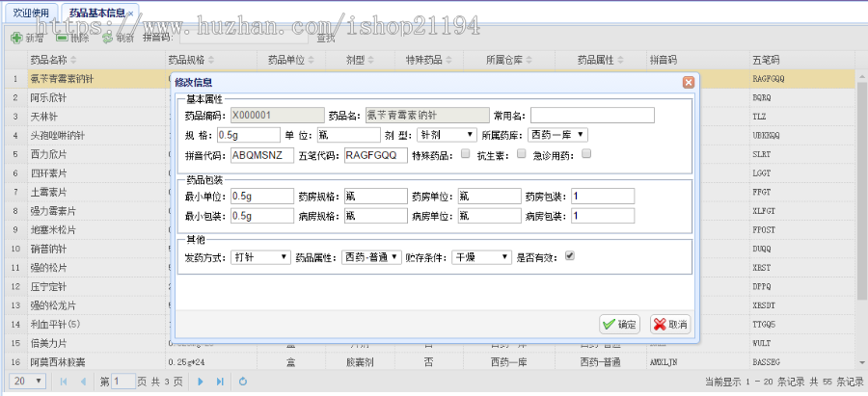Sort by 药品规格 column sort arrows

pyautogui.click(x=210, y=61)
